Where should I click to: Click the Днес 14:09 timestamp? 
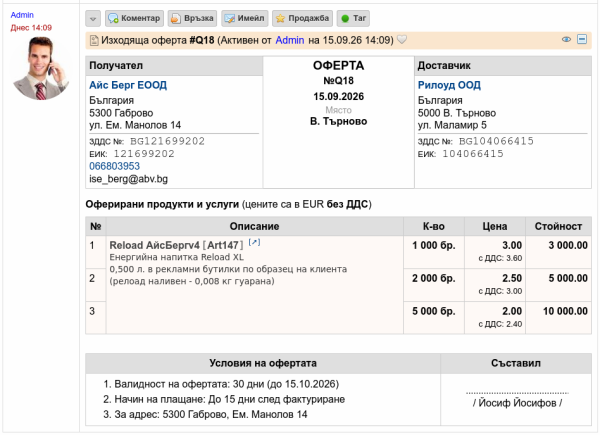pyautogui.click(x=31, y=28)
